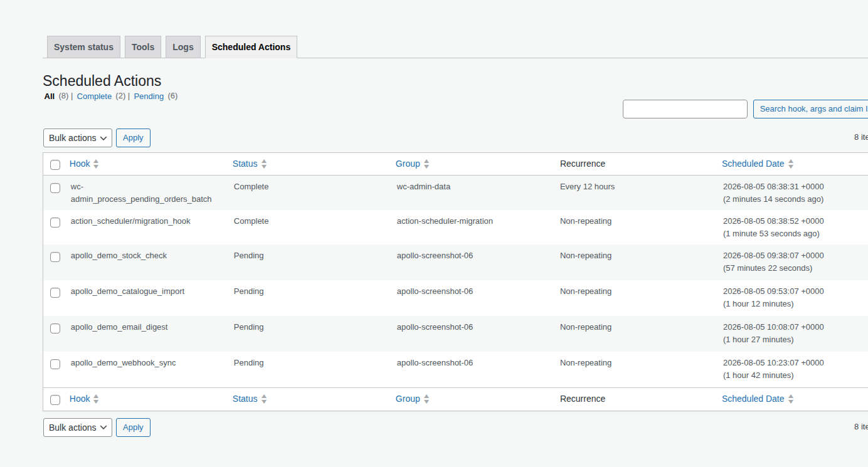868x467 pixels.
Task: Click the apollo_demo_stock_check hook name
Action: click(119, 256)
